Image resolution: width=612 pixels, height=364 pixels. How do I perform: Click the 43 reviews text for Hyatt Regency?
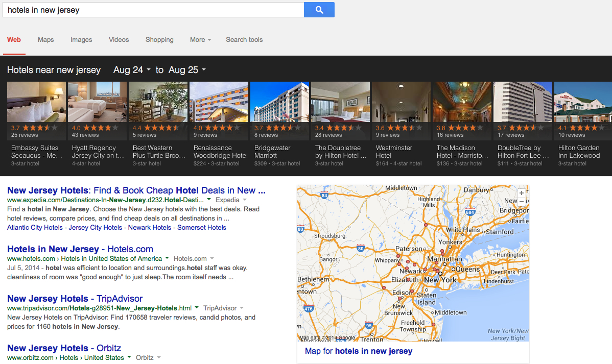pos(85,135)
